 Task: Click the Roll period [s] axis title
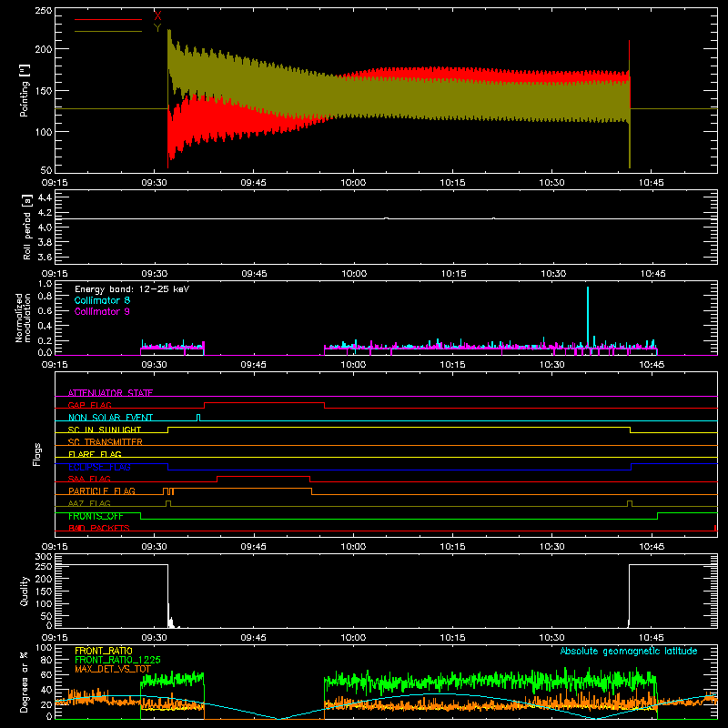[x=27, y=227]
